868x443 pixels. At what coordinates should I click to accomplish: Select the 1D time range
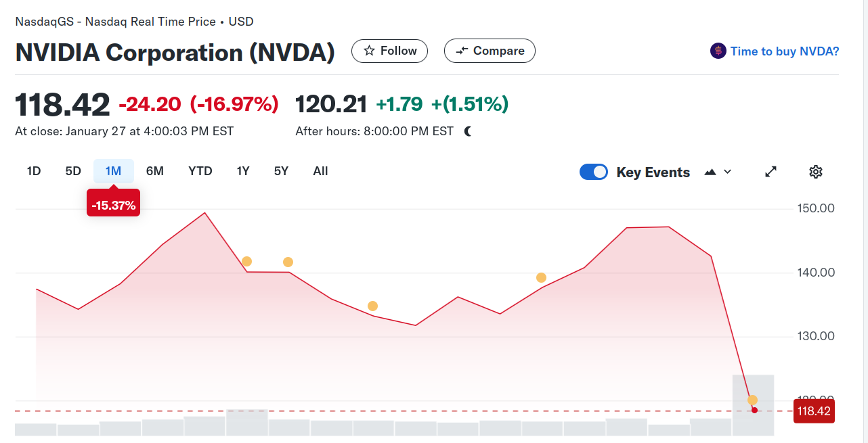[x=34, y=171]
